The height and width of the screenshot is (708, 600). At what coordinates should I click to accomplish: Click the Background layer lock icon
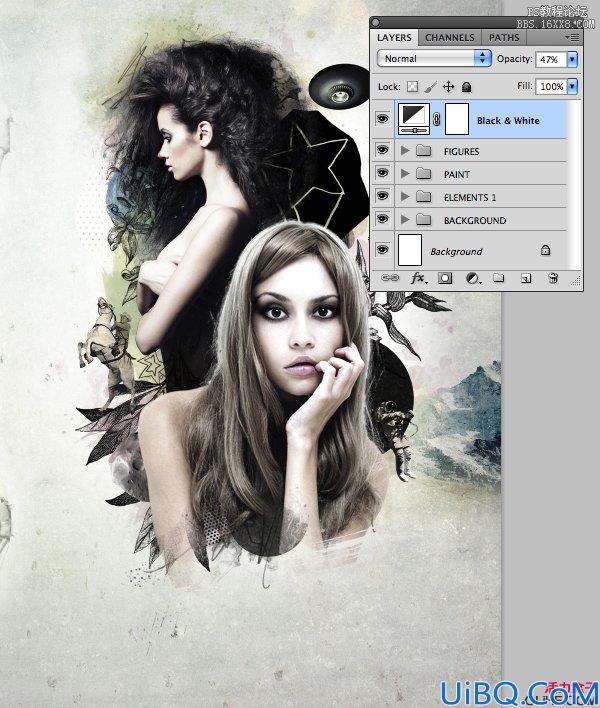545,250
